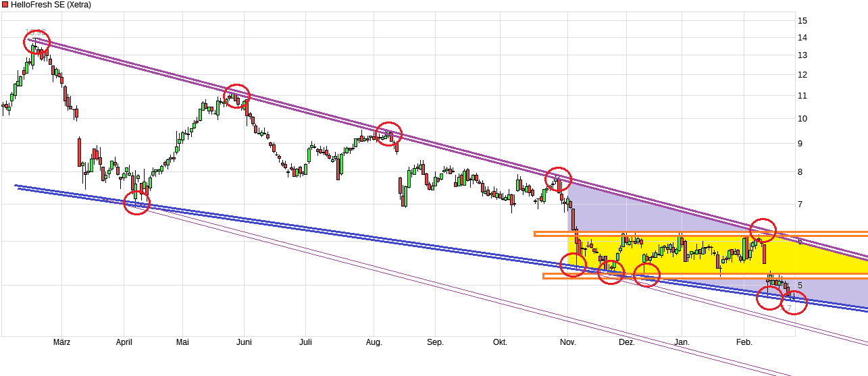This screenshot has width=868, height=376.
Task: Select the Juni month label
Action: coord(244,342)
